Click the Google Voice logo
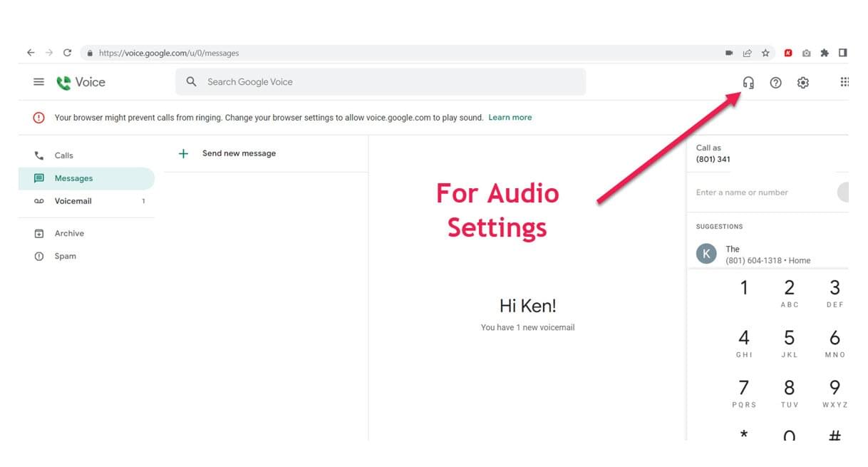Image resolution: width=868 pixels, height=467 pixels. [81, 82]
